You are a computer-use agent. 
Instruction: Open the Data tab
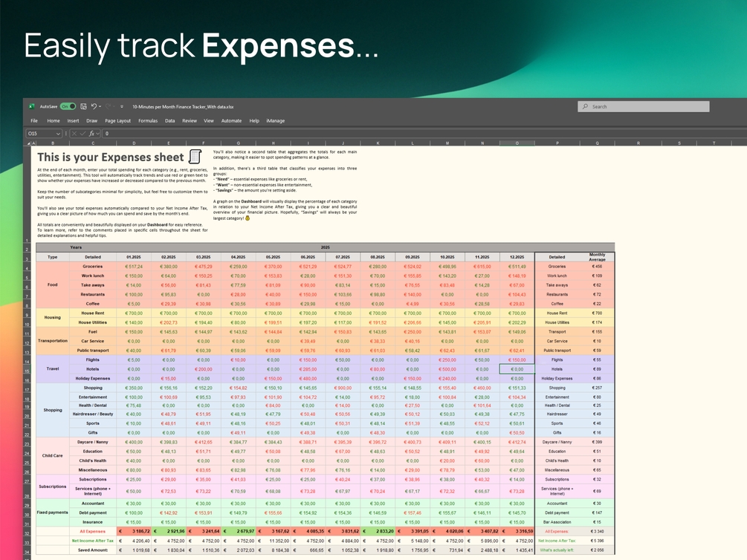tap(169, 120)
